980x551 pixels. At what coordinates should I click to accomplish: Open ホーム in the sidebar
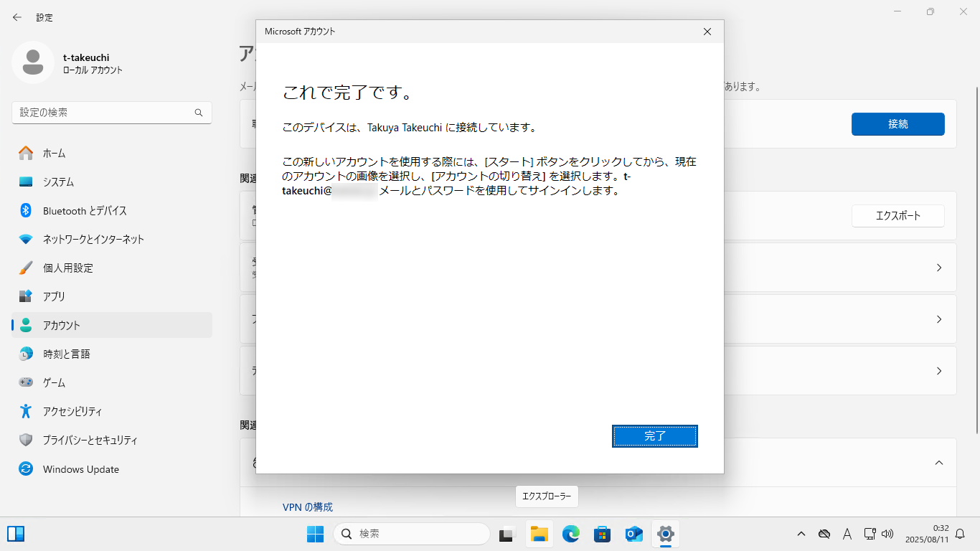(x=112, y=153)
